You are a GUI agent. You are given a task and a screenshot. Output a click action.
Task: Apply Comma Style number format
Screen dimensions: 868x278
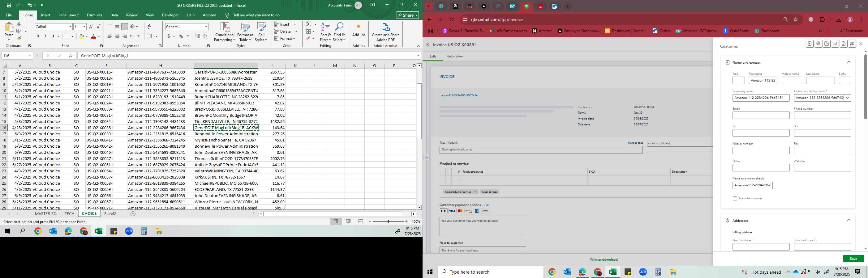point(188,36)
